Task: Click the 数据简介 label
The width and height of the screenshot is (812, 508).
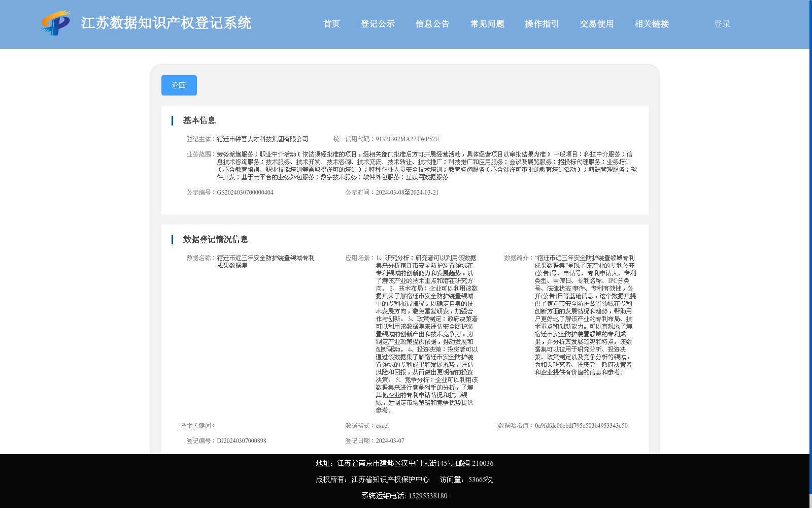Action: (519, 258)
